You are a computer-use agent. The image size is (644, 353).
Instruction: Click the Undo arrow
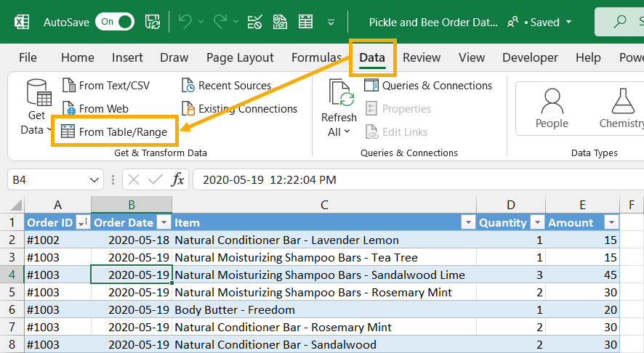(185, 21)
